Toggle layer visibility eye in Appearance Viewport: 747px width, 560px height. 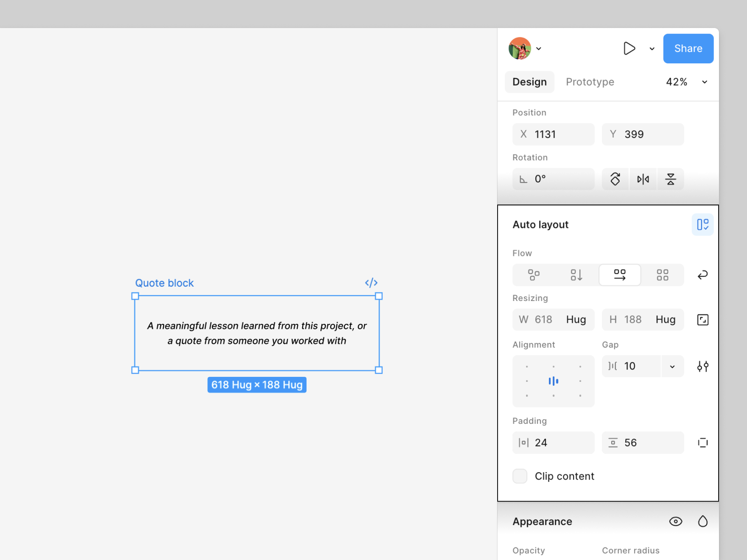pos(675,521)
